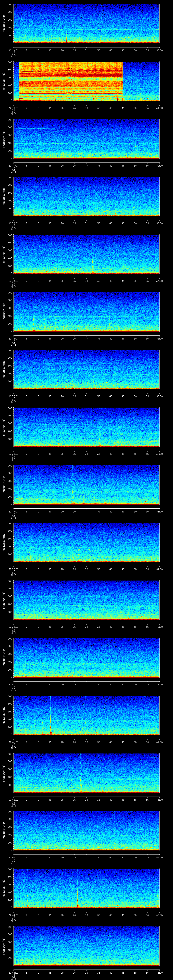The image size is (173, 980).
Task: Click the 22:45:00 start timestamp label
Action: (13, 972)
